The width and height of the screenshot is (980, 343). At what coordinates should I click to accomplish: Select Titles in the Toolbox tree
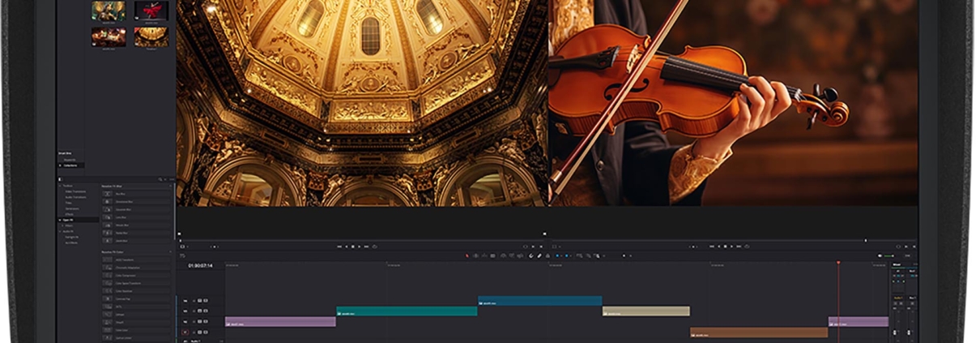(69, 203)
